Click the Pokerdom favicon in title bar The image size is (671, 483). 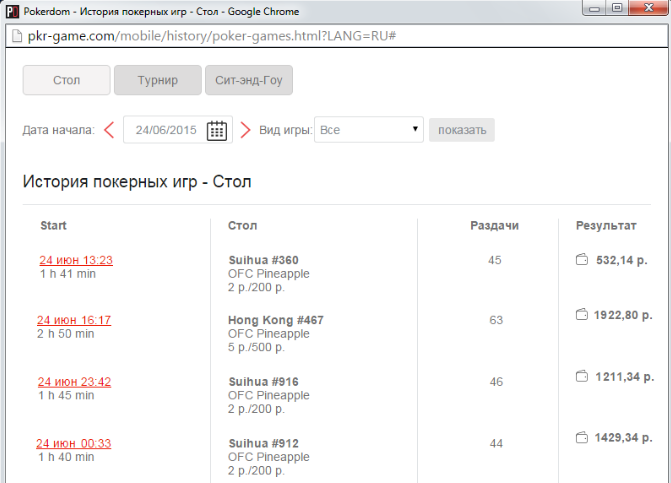pos(12,12)
